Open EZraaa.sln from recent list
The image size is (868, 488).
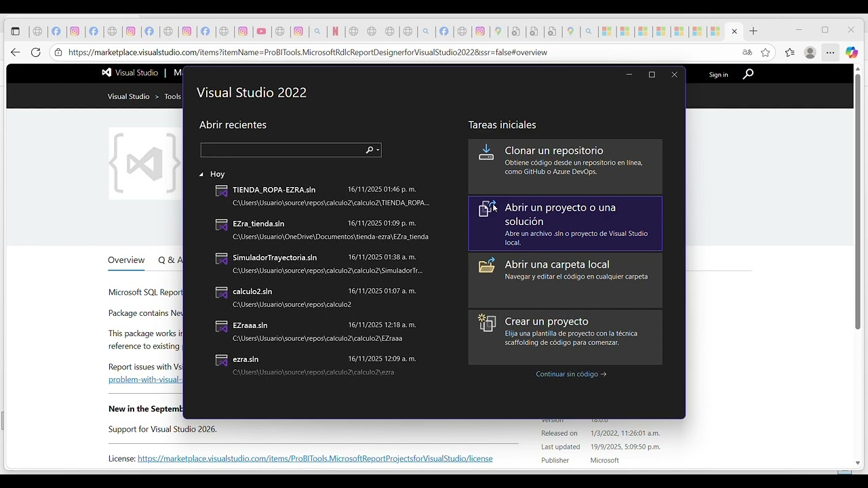[x=323, y=331]
